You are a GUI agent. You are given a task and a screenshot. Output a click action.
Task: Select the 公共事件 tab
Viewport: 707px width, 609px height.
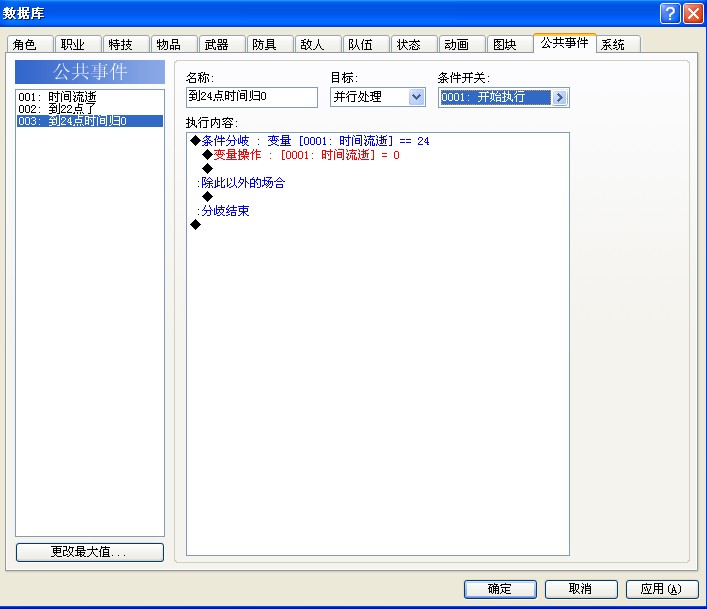[x=565, y=43]
